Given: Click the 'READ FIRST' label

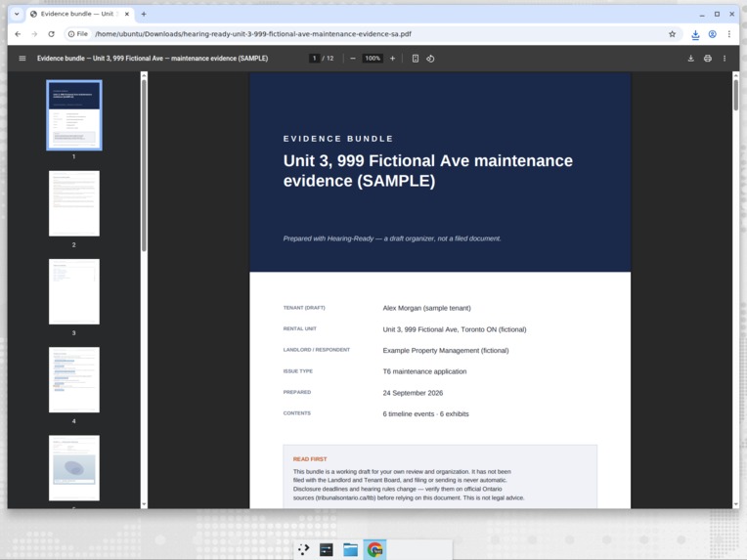Looking at the screenshot, I should click(x=310, y=459).
